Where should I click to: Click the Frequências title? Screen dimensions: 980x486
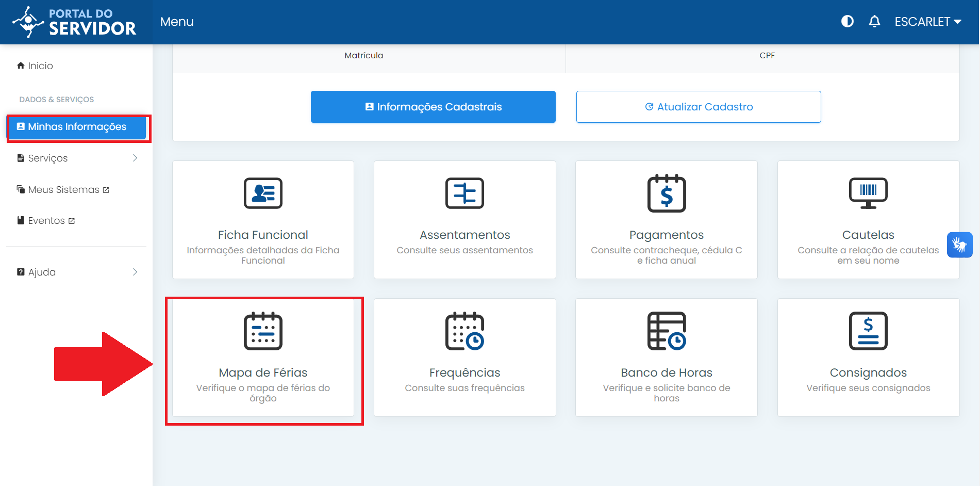coord(465,372)
